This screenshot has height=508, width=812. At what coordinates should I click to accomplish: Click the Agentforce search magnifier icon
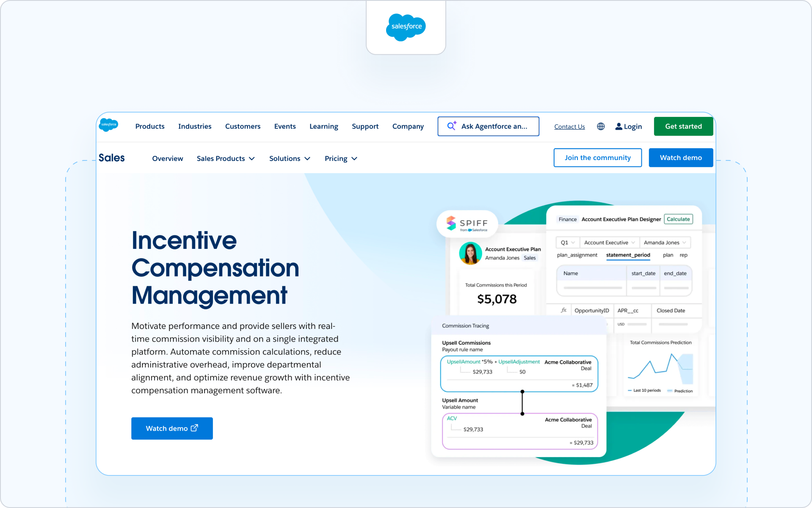point(452,126)
